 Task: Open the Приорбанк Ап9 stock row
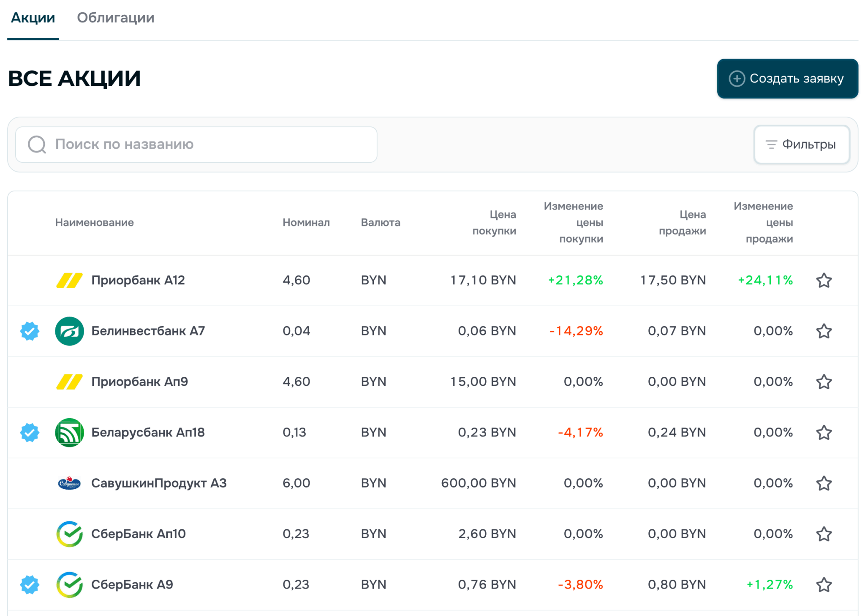tap(433, 382)
